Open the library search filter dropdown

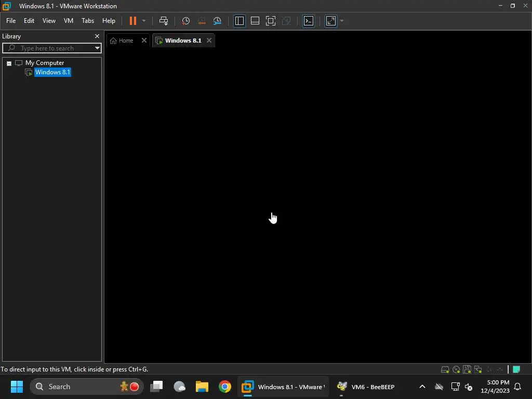coord(97,48)
